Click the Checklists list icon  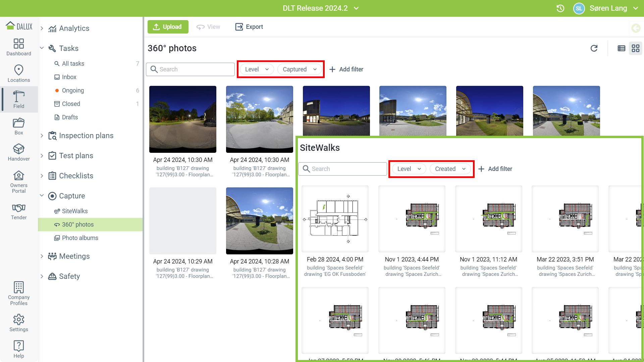point(52,176)
